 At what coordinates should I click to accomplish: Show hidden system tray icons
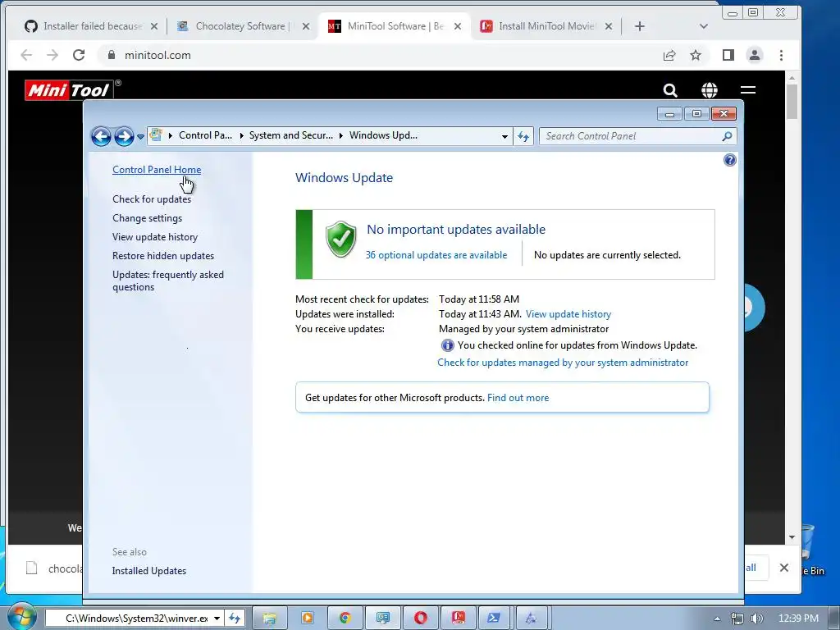point(717,619)
